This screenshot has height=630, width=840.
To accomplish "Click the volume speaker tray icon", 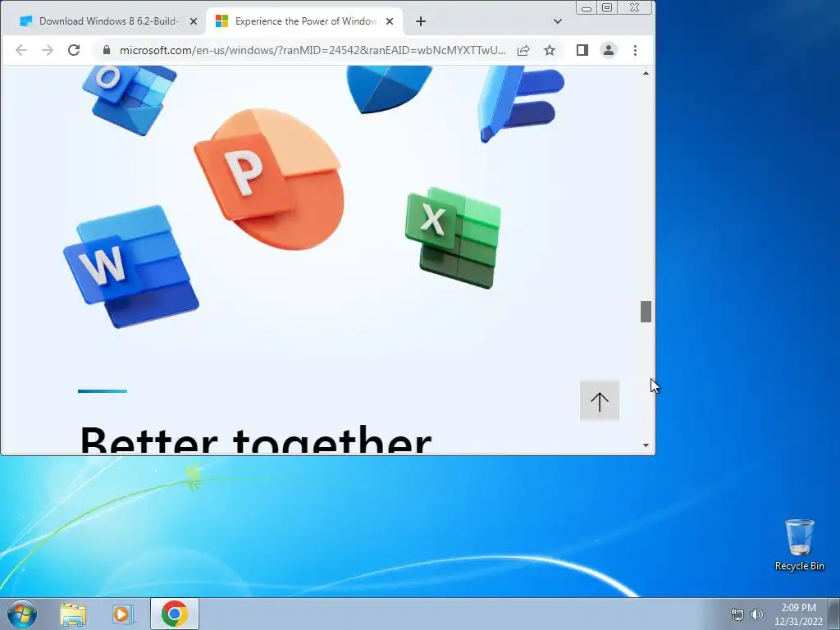I will pos(757,614).
